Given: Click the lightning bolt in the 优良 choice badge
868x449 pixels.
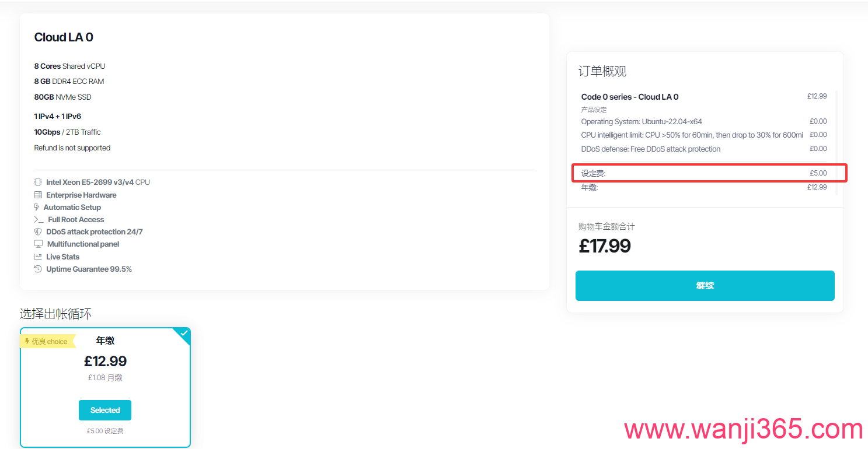Looking at the screenshot, I should pyautogui.click(x=27, y=342).
